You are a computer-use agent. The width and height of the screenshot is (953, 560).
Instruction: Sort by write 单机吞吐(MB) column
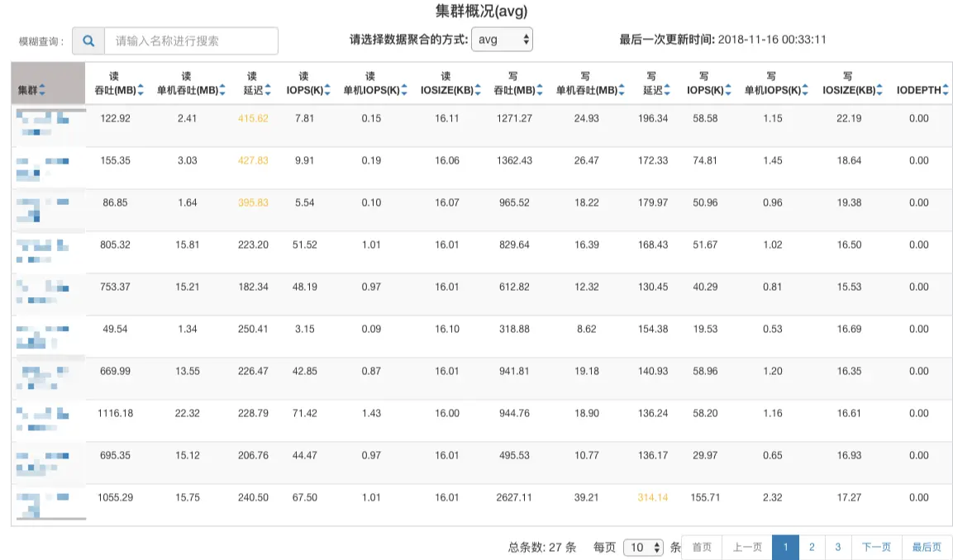[622, 90]
